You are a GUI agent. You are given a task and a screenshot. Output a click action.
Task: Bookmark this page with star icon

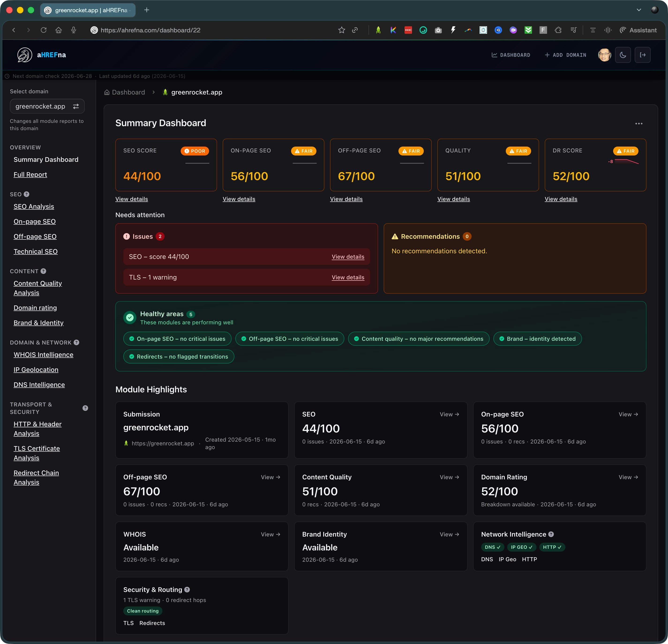342,30
